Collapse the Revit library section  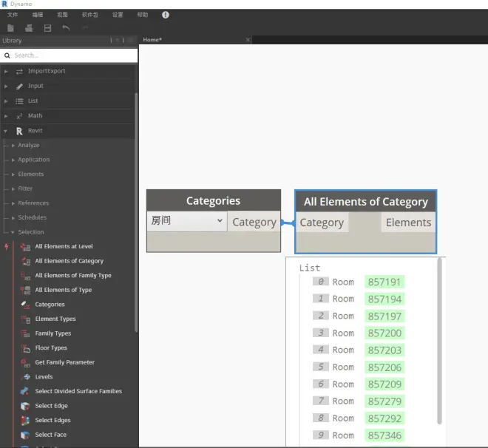tap(6, 132)
